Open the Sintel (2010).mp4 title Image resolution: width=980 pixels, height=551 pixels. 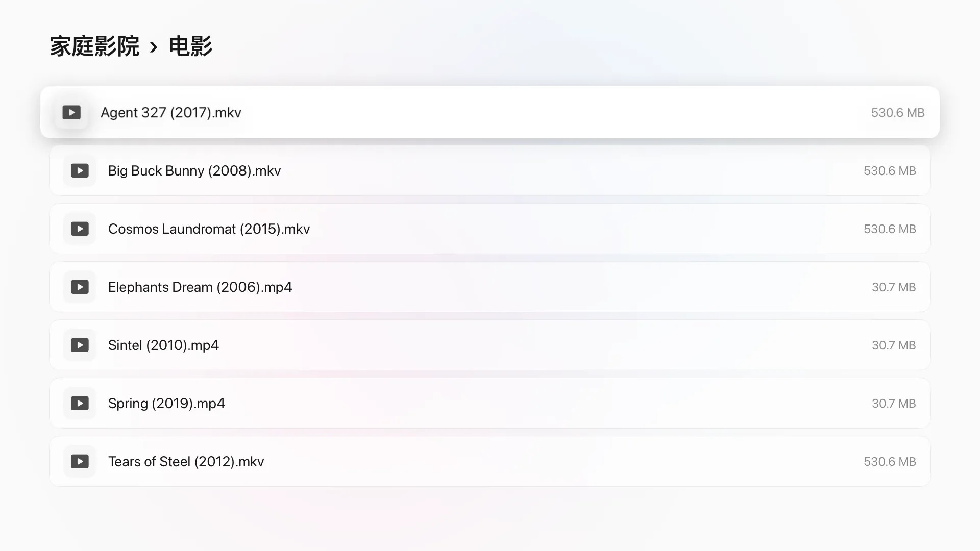(163, 345)
